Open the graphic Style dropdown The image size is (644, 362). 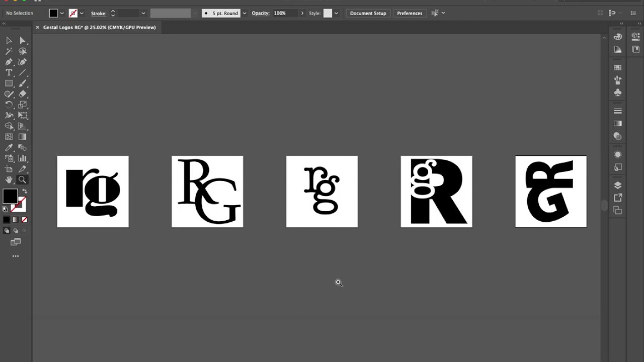point(336,13)
